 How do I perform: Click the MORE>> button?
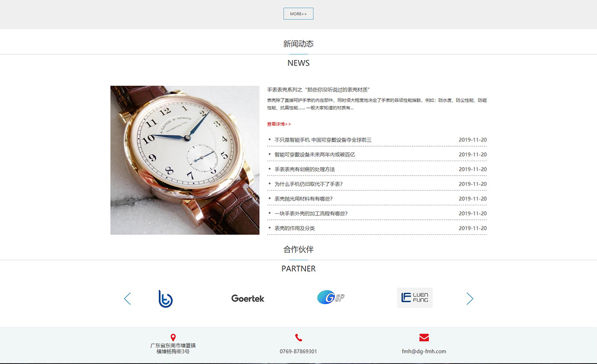[x=298, y=13]
